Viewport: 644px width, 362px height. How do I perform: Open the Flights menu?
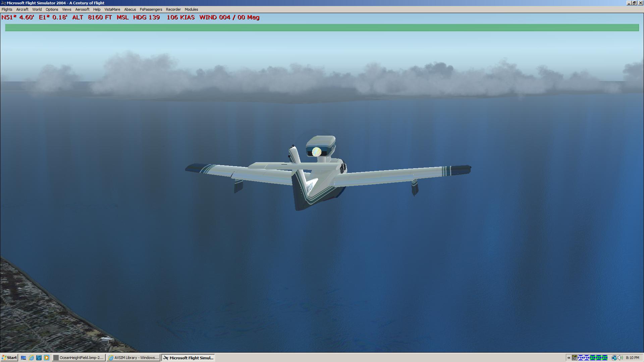tap(7, 9)
